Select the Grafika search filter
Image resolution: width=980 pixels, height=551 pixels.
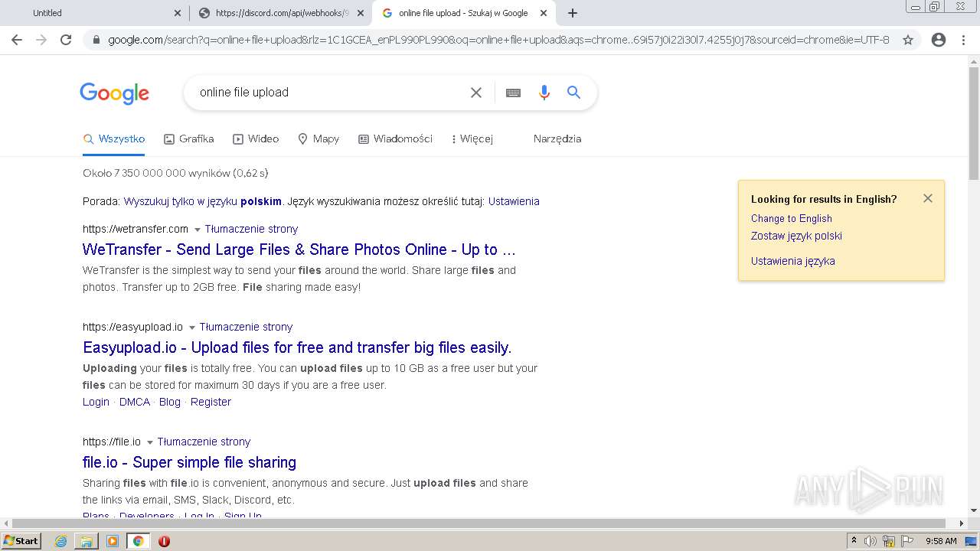click(189, 139)
